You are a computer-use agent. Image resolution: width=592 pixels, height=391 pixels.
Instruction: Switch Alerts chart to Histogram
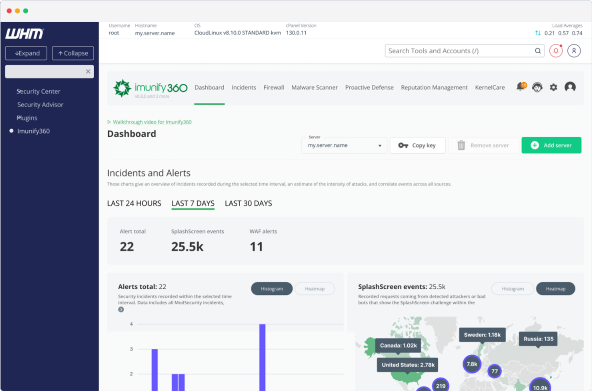272,289
